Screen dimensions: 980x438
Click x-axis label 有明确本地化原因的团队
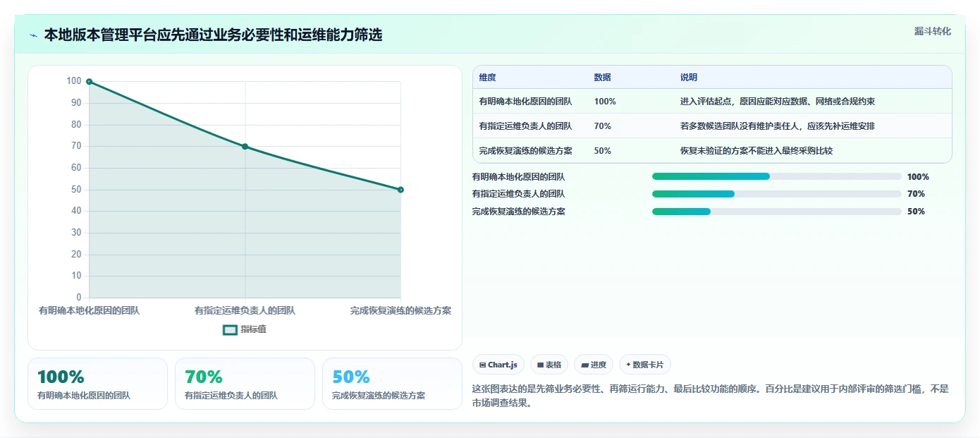point(89,310)
